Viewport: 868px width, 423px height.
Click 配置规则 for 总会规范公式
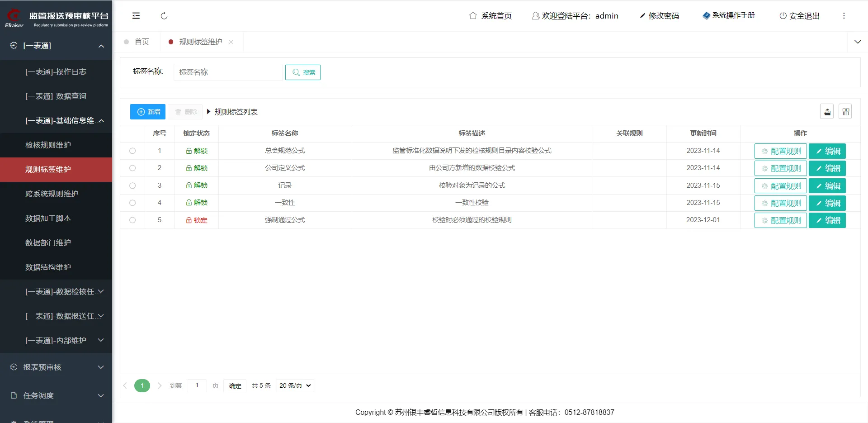[x=780, y=151]
